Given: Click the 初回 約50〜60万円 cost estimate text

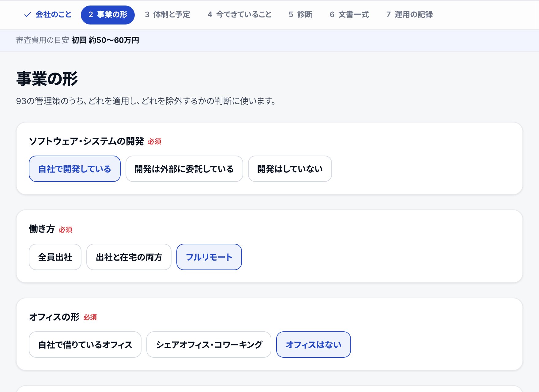Looking at the screenshot, I should (x=105, y=40).
